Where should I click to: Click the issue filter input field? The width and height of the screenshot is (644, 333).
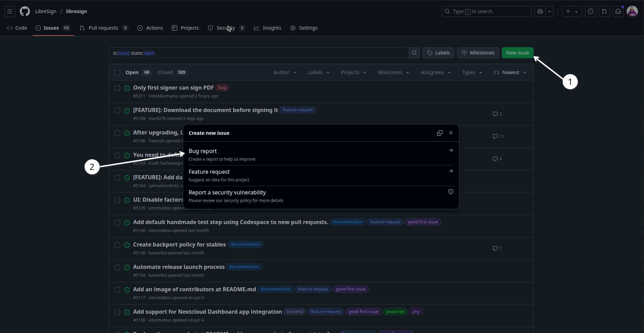click(x=259, y=53)
